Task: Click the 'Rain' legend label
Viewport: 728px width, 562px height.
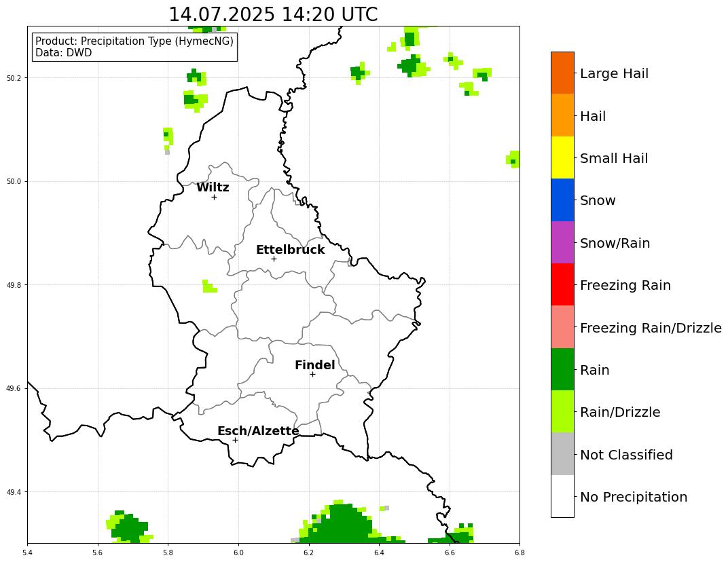Action: click(595, 371)
